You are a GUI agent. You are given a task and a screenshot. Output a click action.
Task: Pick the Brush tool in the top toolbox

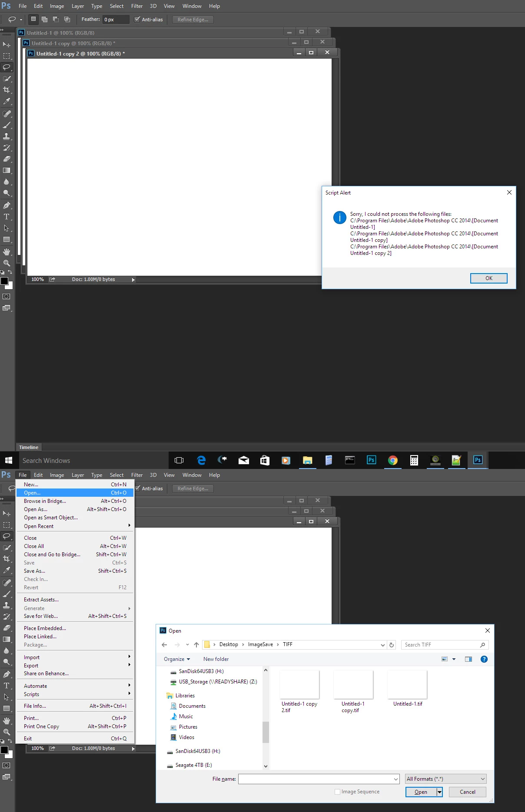point(7,125)
